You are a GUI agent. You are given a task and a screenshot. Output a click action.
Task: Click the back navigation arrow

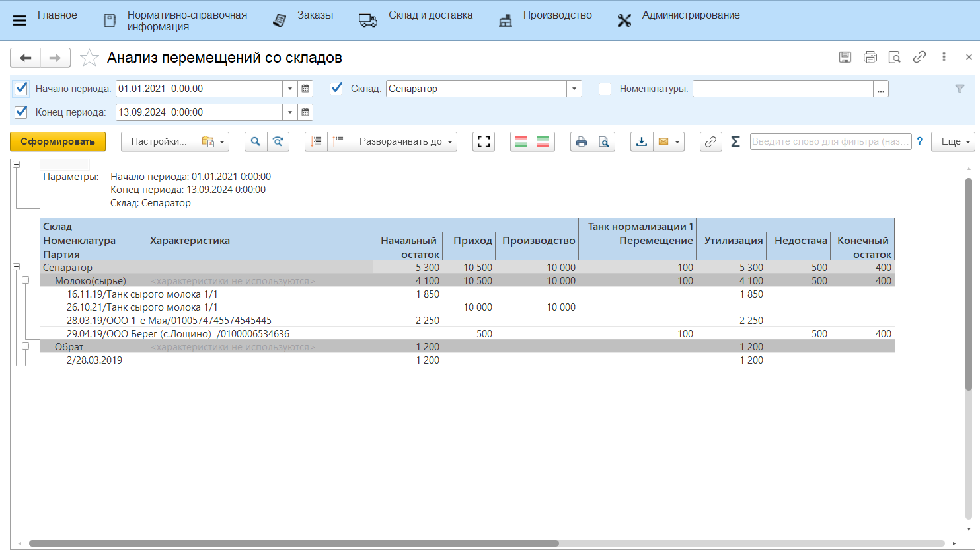(26, 58)
